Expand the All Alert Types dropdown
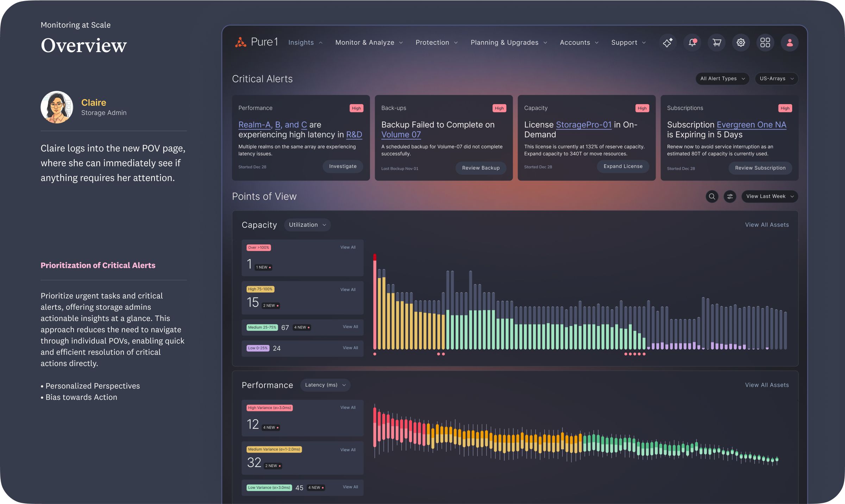This screenshot has height=504, width=845. [722, 78]
